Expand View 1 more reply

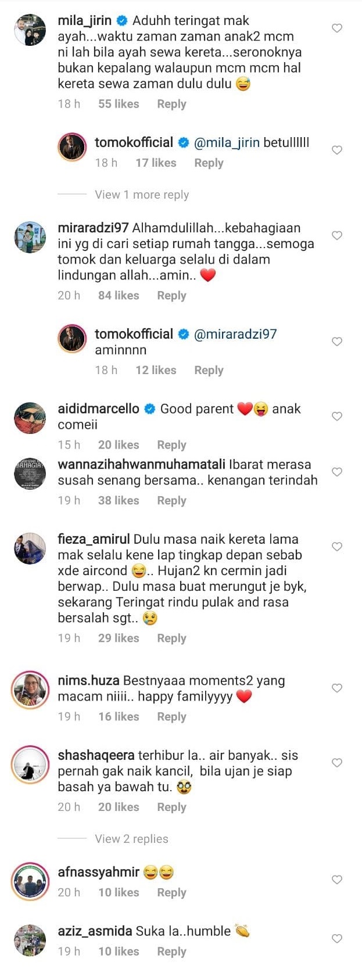coord(142,195)
